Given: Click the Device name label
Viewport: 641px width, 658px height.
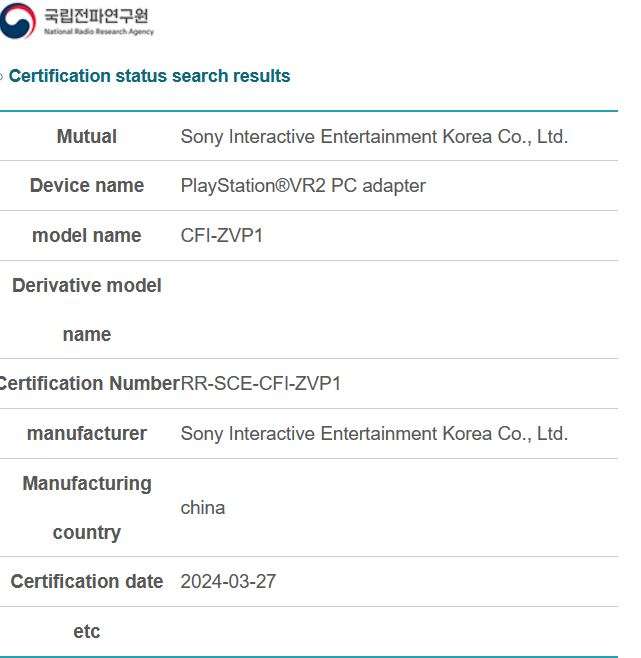Looking at the screenshot, I should (x=87, y=185).
